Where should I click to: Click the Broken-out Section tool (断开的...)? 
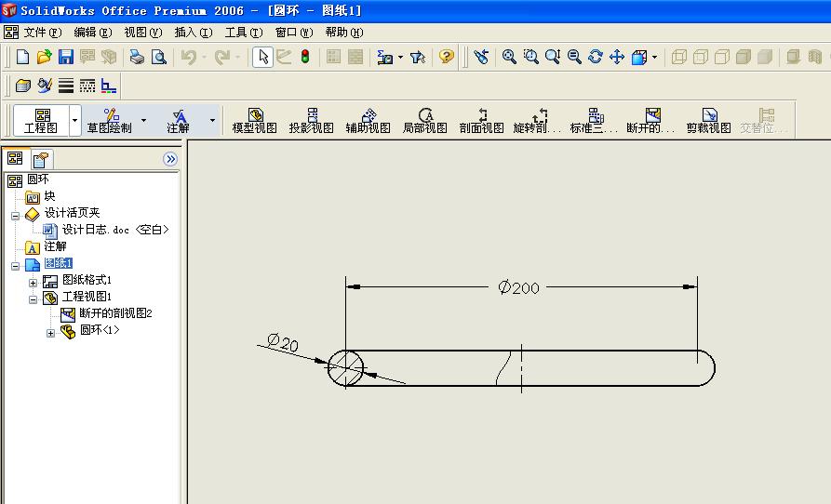pos(650,121)
